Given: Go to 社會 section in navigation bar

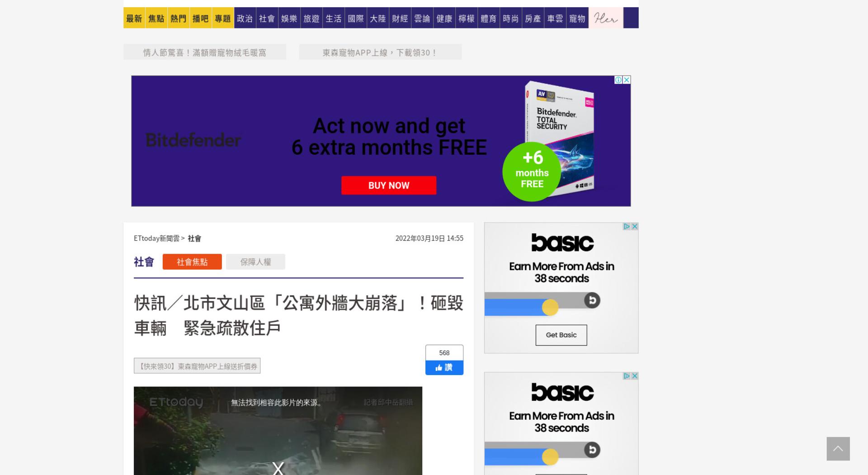Looking at the screenshot, I should (267, 18).
